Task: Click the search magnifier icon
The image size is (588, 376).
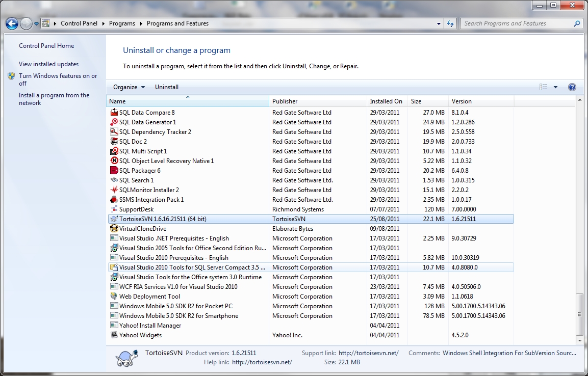Action: click(577, 23)
